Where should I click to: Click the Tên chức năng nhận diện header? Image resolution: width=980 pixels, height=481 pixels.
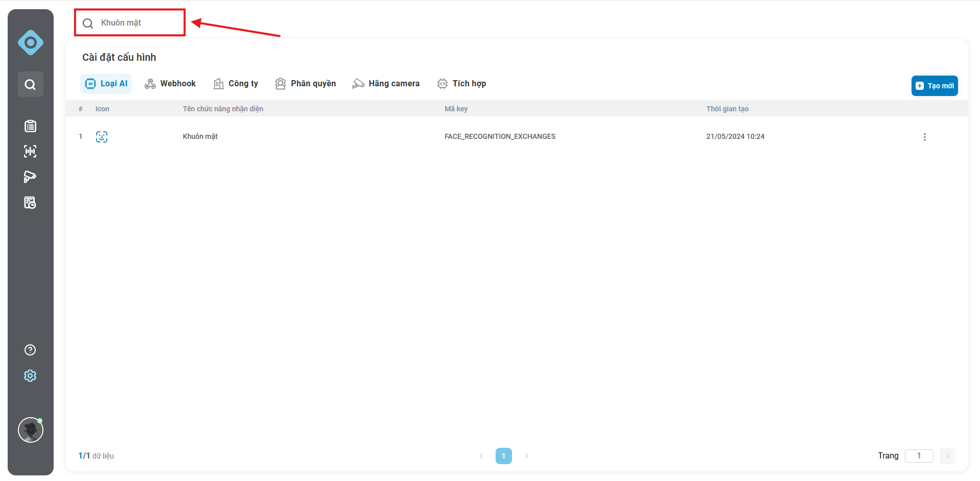(223, 109)
